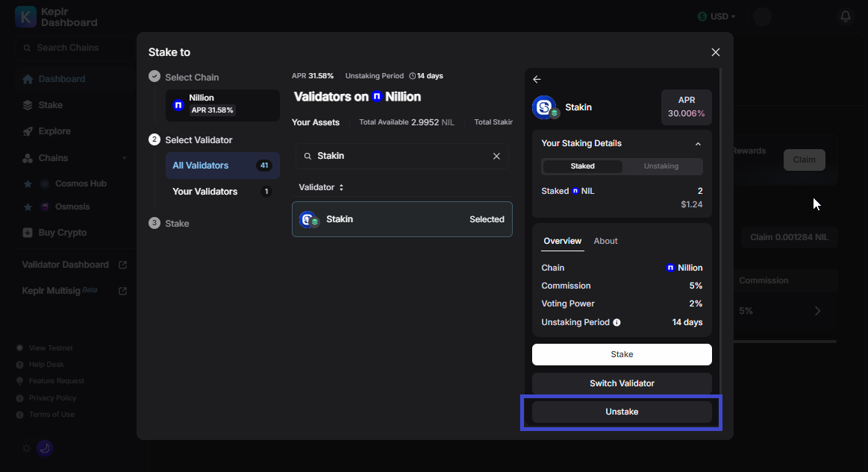
Task: Select the Nillion APR 31.58% chain card
Action: click(222, 105)
